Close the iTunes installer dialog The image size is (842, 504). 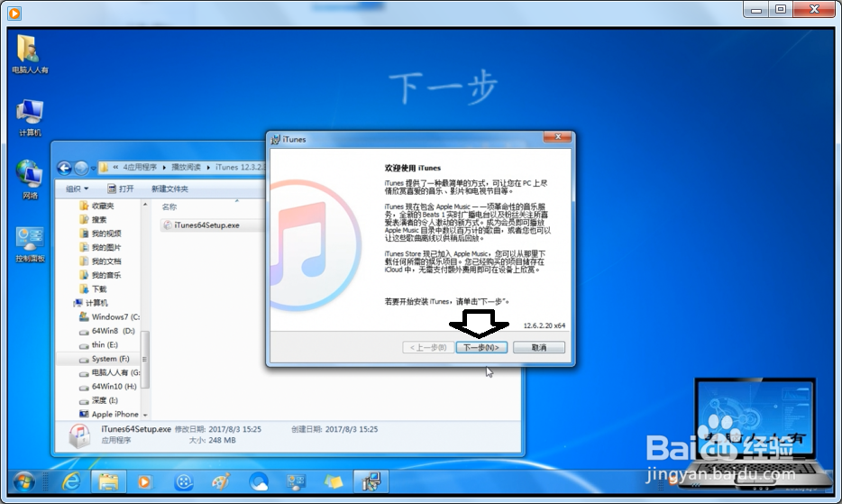coord(557,137)
